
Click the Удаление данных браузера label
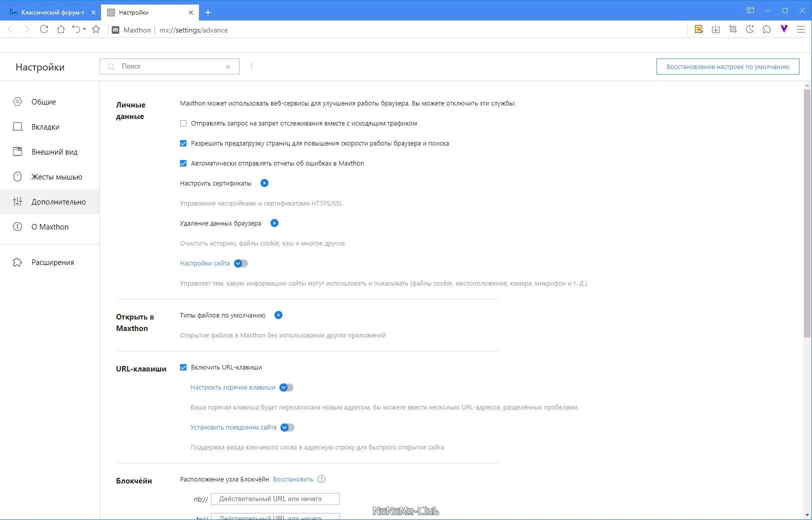pos(220,223)
